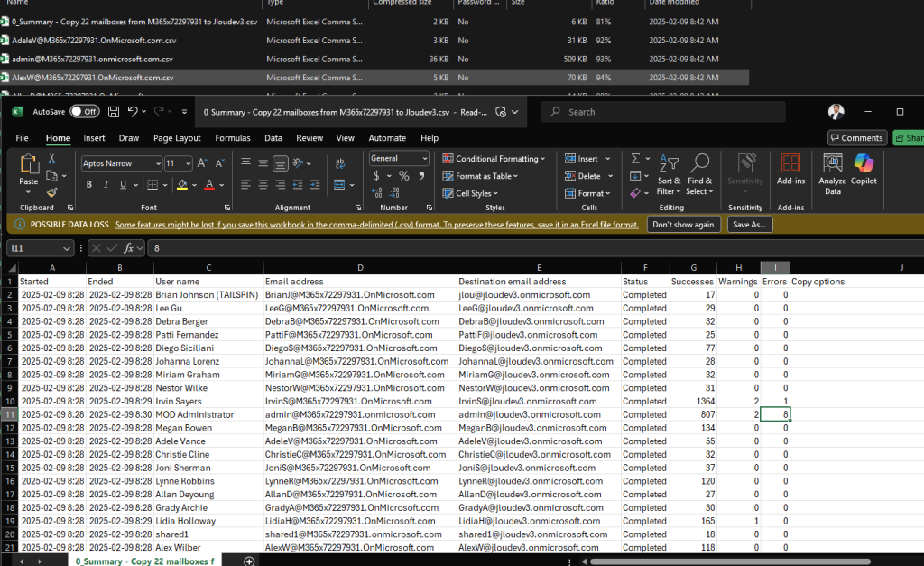Click the Paste clipboard icon
This screenshot has height=566, width=924.
tap(28, 164)
